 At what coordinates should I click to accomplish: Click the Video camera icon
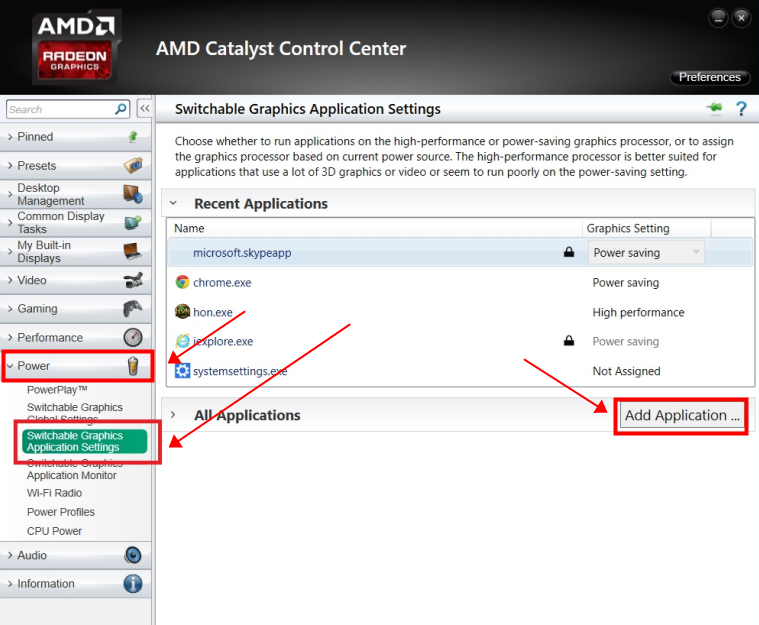(x=133, y=280)
